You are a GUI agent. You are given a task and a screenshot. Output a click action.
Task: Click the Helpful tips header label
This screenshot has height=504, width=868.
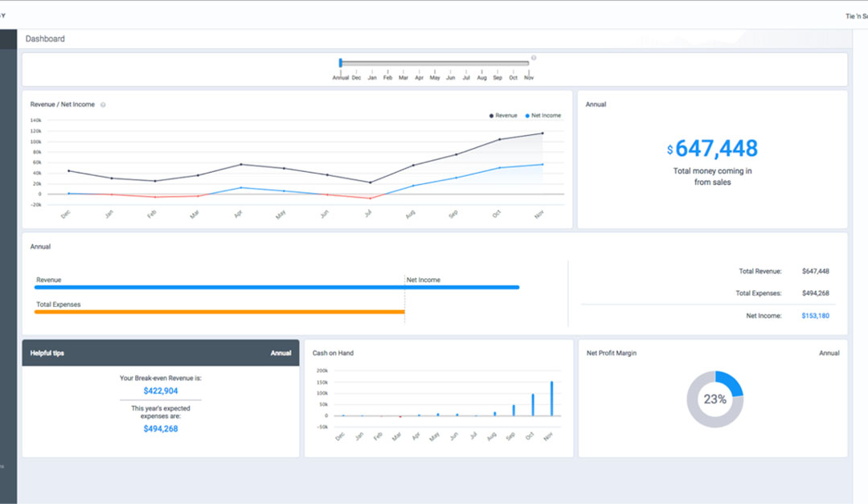click(x=47, y=354)
